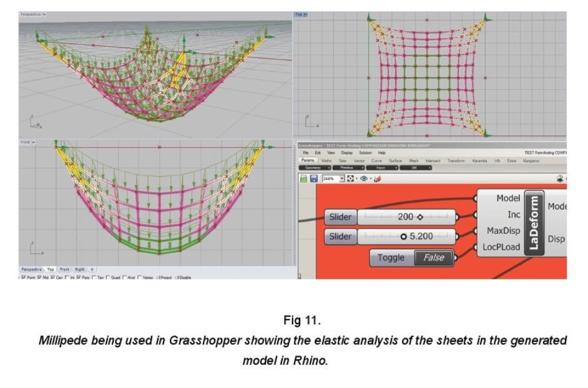Screen dimensions: 588x388
Task: Switch to the Kangaroo component tab
Action: pos(531,160)
